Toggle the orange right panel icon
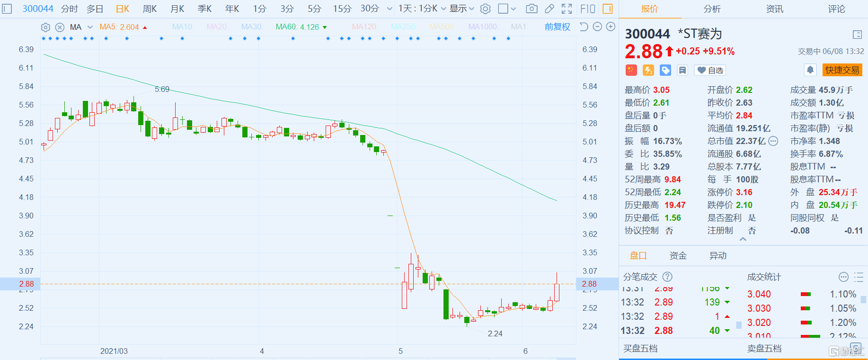 pos(608,9)
